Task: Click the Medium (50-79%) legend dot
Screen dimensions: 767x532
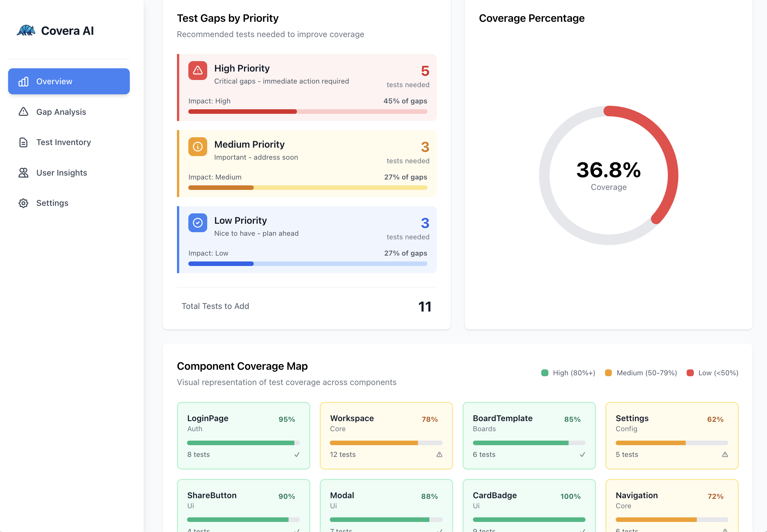Action: (609, 373)
